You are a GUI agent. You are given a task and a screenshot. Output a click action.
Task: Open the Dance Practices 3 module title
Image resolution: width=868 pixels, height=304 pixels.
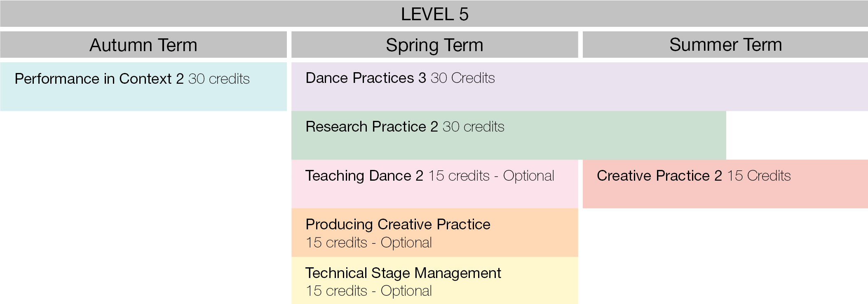366,78
